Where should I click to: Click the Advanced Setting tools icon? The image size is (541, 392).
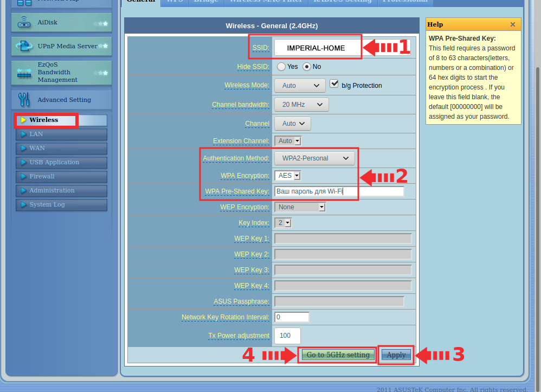pyautogui.click(x=24, y=100)
